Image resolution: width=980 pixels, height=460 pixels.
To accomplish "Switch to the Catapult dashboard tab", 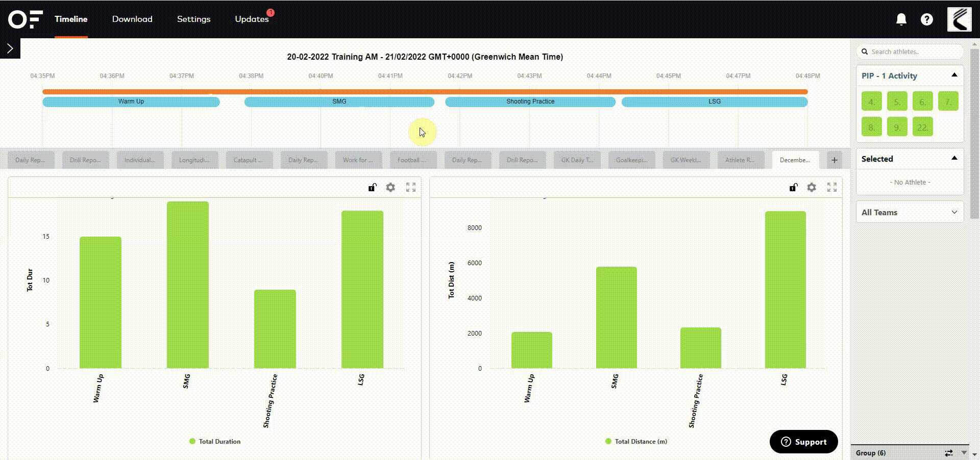I will pyautogui.click(x=249, y=160).
